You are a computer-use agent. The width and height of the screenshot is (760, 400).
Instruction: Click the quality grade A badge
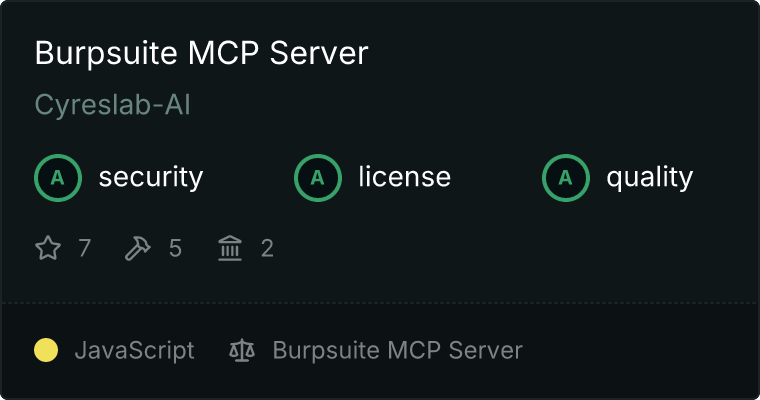click(566, 178)
